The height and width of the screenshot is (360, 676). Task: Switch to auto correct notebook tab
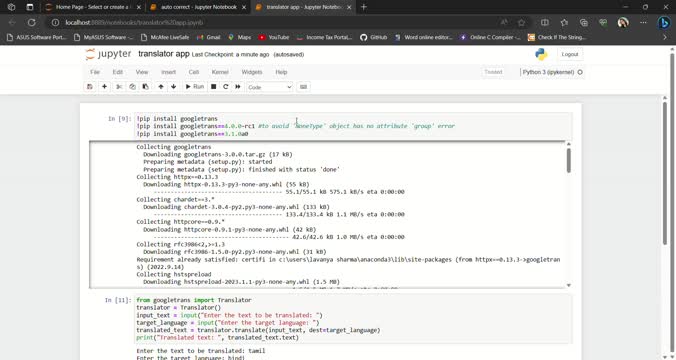(x=198, y=7)
